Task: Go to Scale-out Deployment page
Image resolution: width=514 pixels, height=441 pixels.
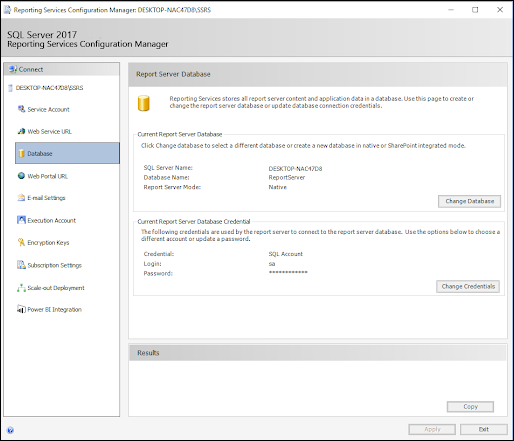Action: coord(56,288)
